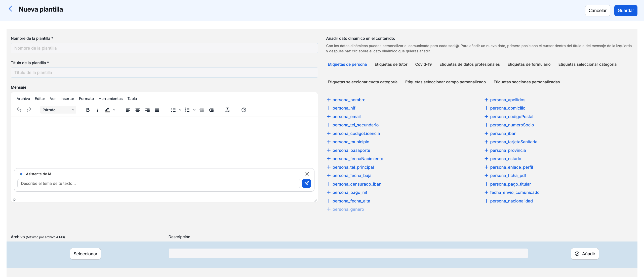Toggle italic formatting in the editor

[x=98, y=110]
